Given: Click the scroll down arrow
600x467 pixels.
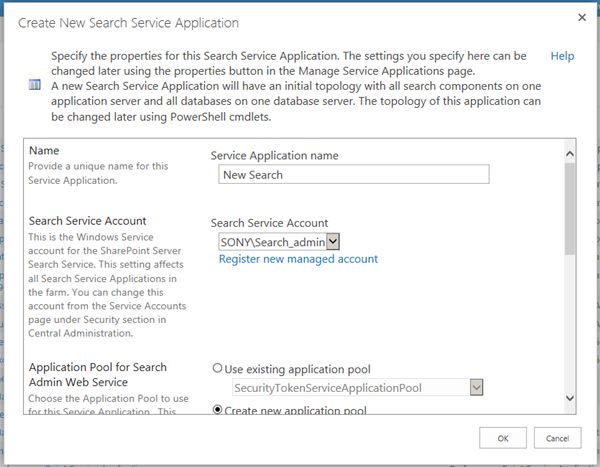Looking at the screenshot, I should (569, 398).
